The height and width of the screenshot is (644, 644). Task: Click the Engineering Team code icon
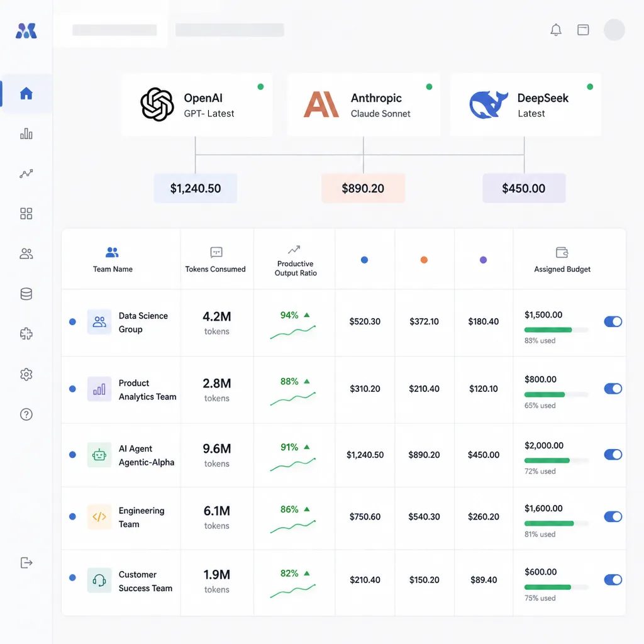[x=99, y=517]
